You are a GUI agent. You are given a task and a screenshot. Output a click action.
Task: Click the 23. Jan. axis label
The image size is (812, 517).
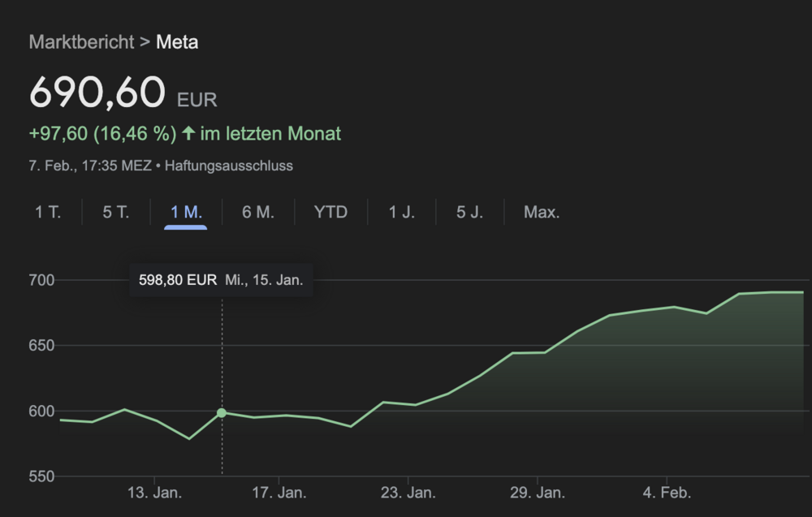click(408, 493)
